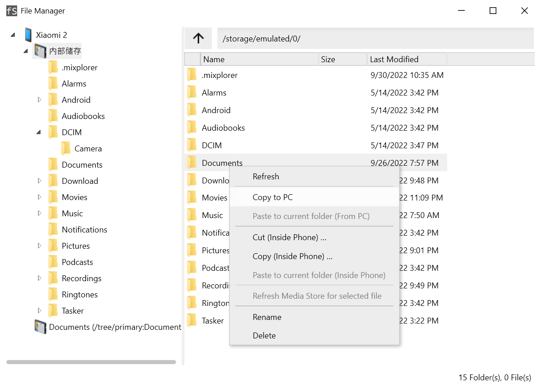Click the File Manager app icon in title bar
The height and width of the screenshot is (392, 541).
tap(12, 11)
